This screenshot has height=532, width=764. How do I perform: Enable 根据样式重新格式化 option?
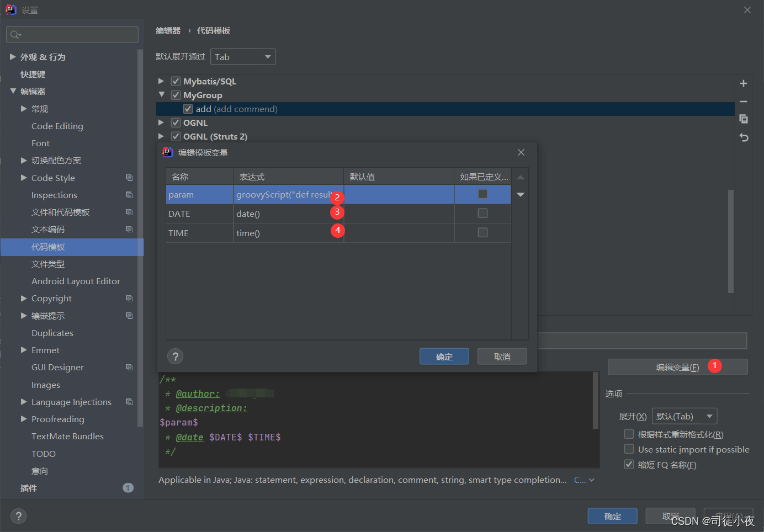[629, 434]
